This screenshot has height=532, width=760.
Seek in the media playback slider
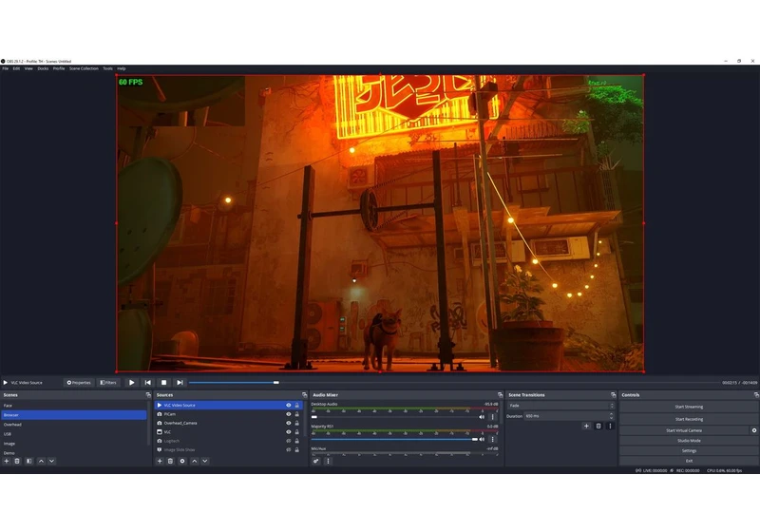453,382
